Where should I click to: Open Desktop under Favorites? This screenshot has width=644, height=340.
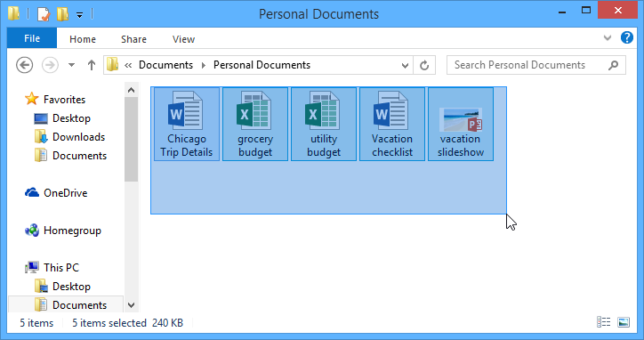(x=71, y=118)
